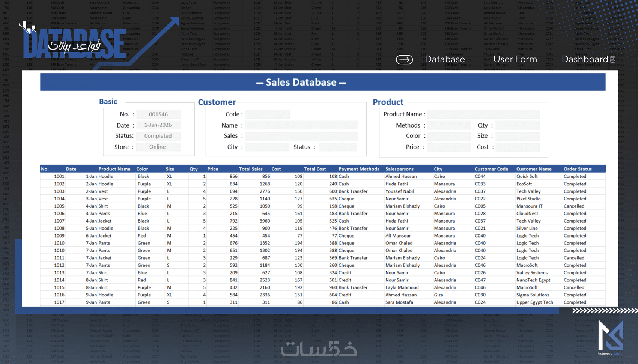Select salesperson cell Sara Mostafa
The height and width of the screenshot is (364, 638).
399,302
